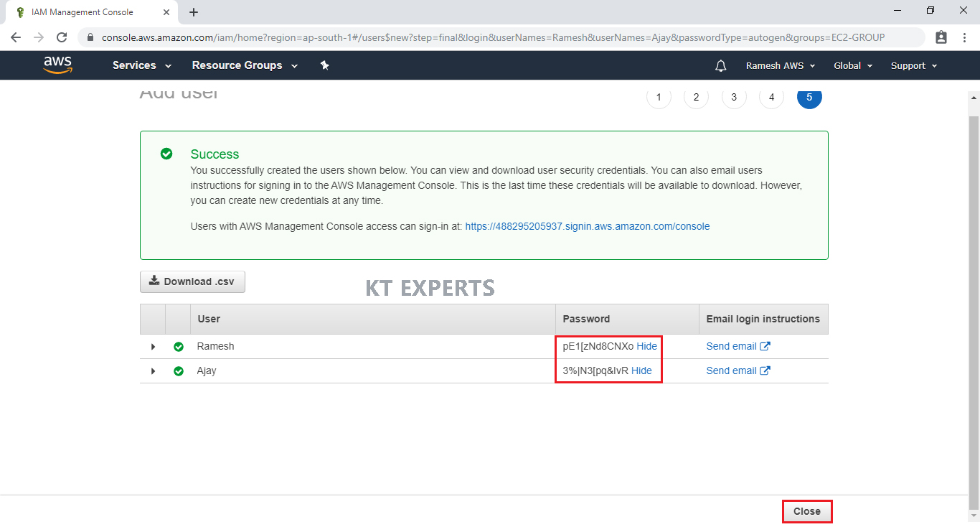
Task: Click the Email login instructions header
Action: pyautogui.click(x=763, y=319)
